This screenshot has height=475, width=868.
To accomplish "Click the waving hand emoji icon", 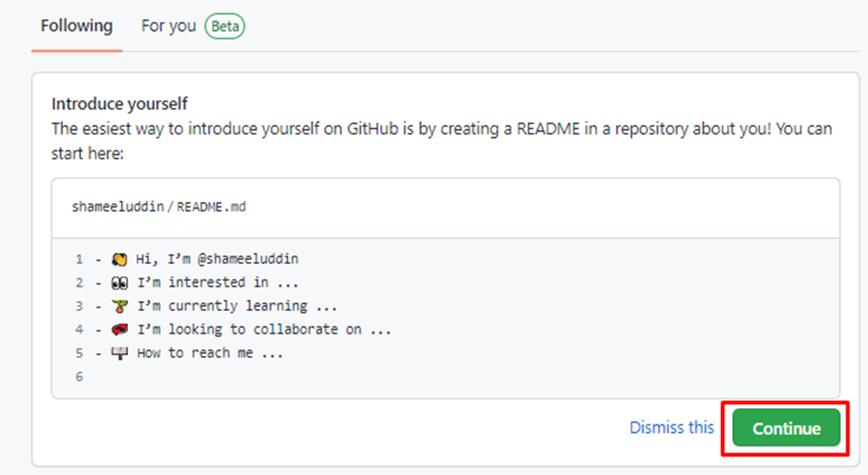I will coord(119,259).
